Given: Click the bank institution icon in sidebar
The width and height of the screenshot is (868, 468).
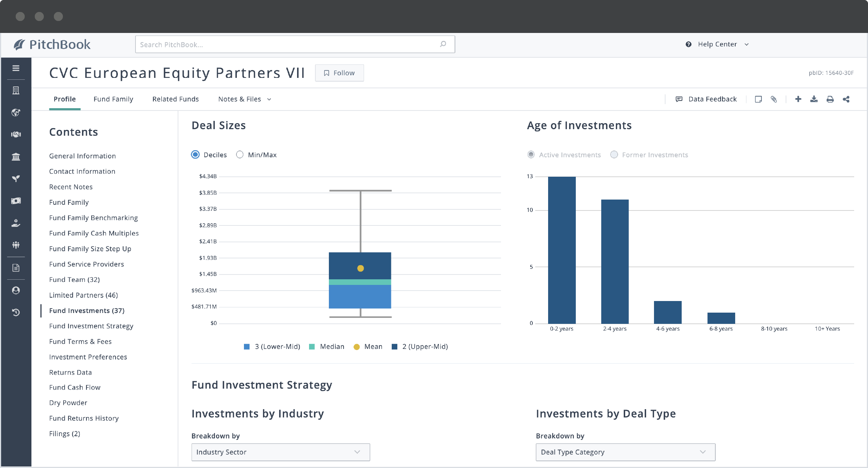Looking at the screenshot, I should pyautogui.click(x=16, y=156).
